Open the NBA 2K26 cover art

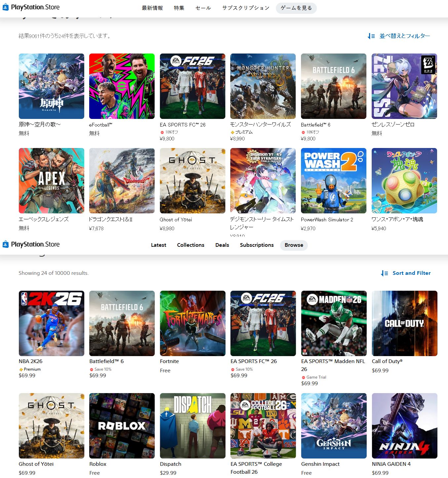pos(52,323)
